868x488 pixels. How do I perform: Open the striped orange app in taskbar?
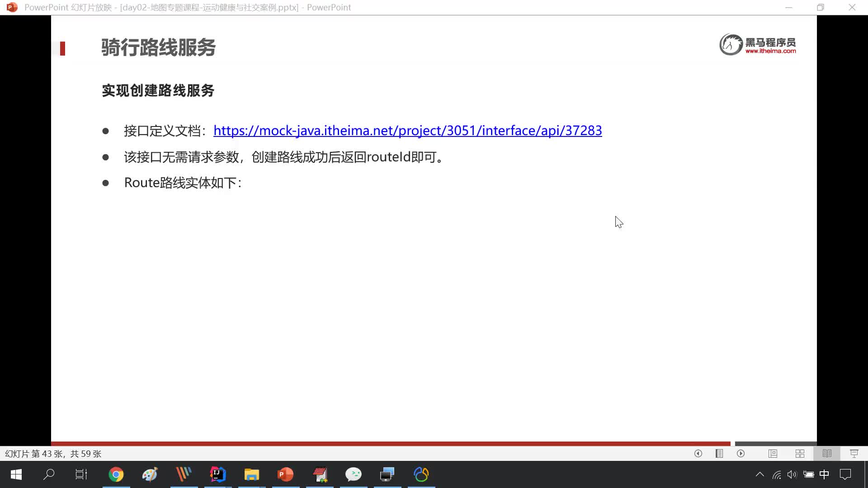click(x=184, y=474)
